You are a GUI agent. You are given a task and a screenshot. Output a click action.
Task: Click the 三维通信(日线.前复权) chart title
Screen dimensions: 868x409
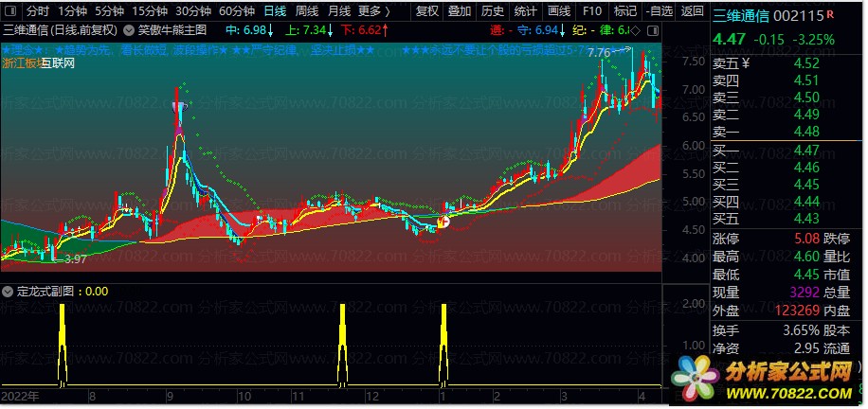tap(61, 30)
